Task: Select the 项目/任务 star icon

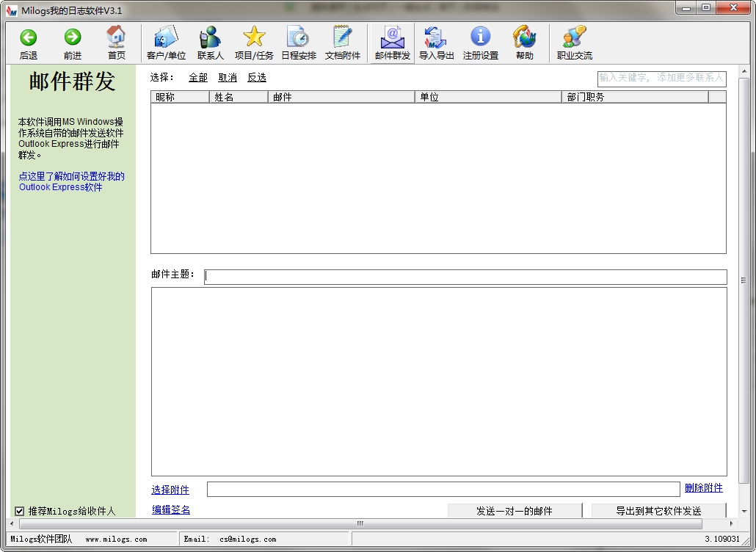Action: coord(254,42)
